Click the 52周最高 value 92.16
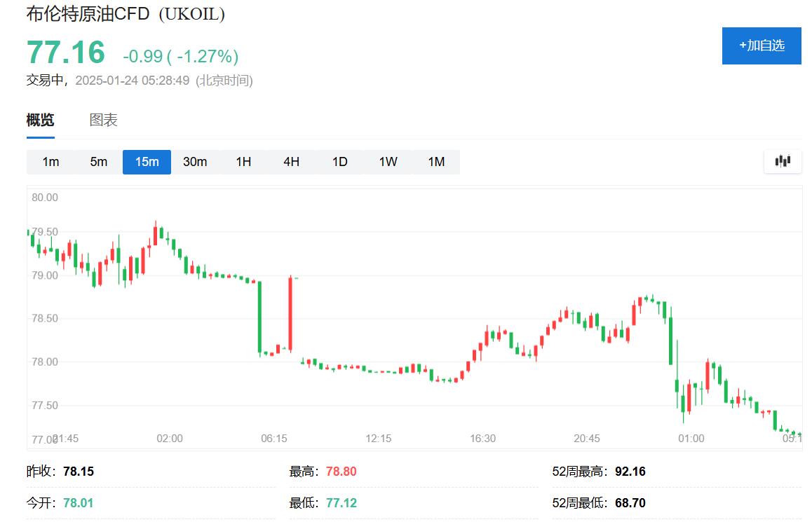Image resolution: width=812 pixels, height=529 pixels. (x=630, y=472)
